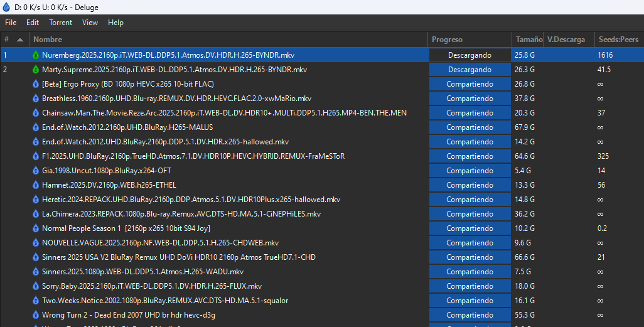
Task: Click the seeding droplet icon for Breathless.1960
Action: 36,98
